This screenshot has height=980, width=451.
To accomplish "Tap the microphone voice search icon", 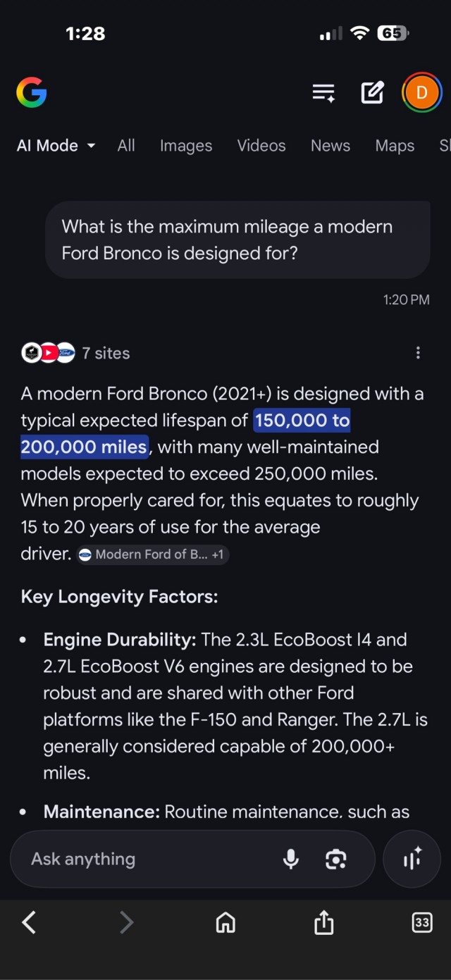I will (290, 859).
